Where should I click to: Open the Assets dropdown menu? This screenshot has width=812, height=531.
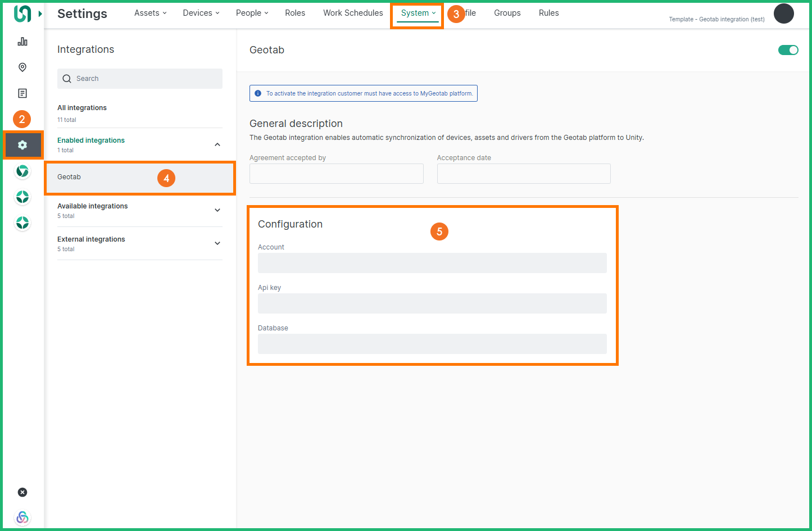coord(150,13)
